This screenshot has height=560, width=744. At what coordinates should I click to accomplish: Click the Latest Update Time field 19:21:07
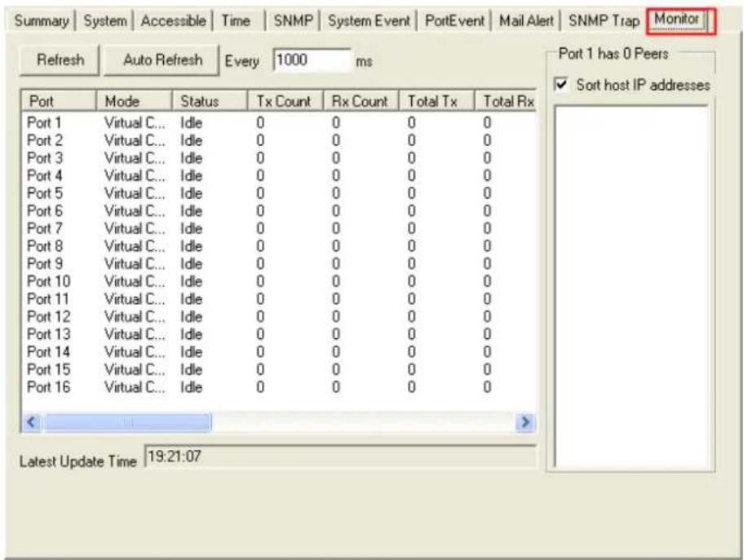340,456
